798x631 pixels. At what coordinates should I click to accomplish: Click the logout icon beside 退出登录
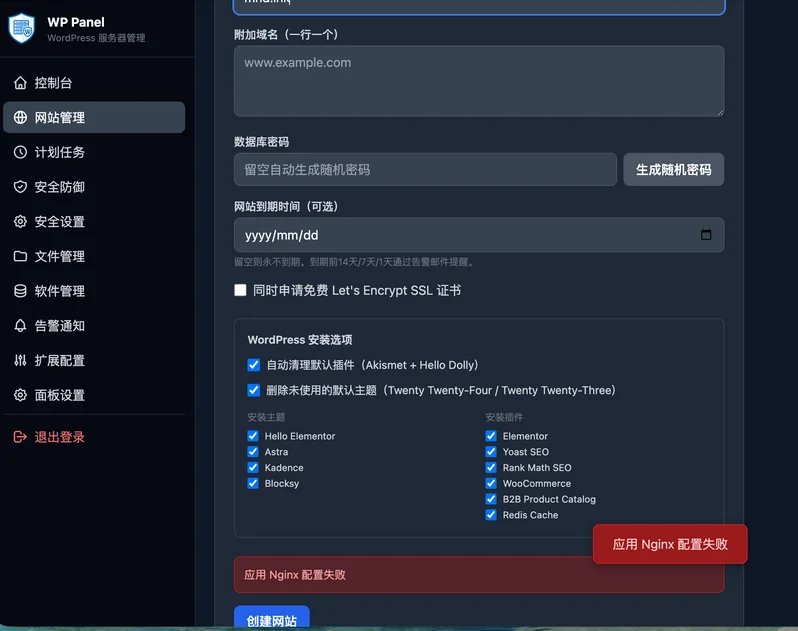[20, 437]
